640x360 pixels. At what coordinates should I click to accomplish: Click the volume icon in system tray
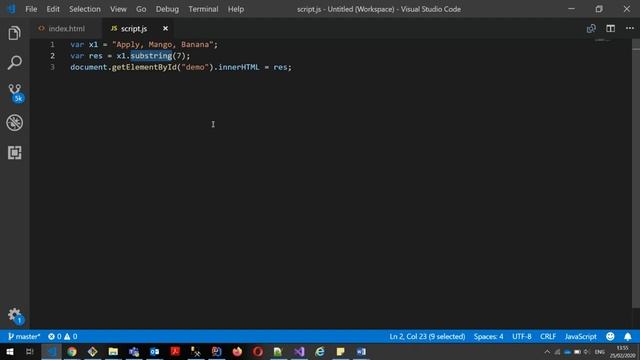coord(587,352)
